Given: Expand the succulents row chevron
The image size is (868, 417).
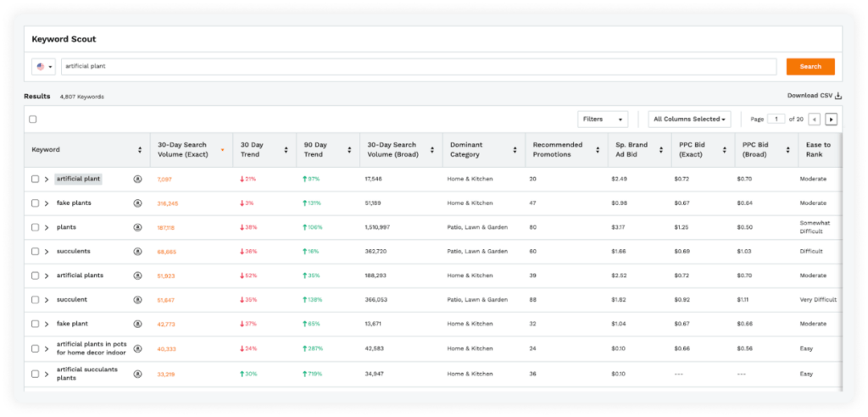Looking at the screenshot, I should 47,252.
